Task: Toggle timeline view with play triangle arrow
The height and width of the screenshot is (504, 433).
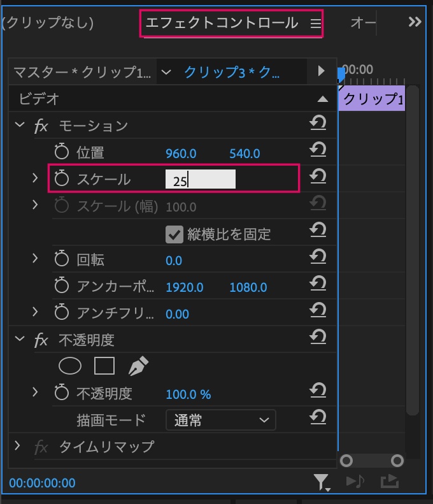Action: tap(321, 71)
